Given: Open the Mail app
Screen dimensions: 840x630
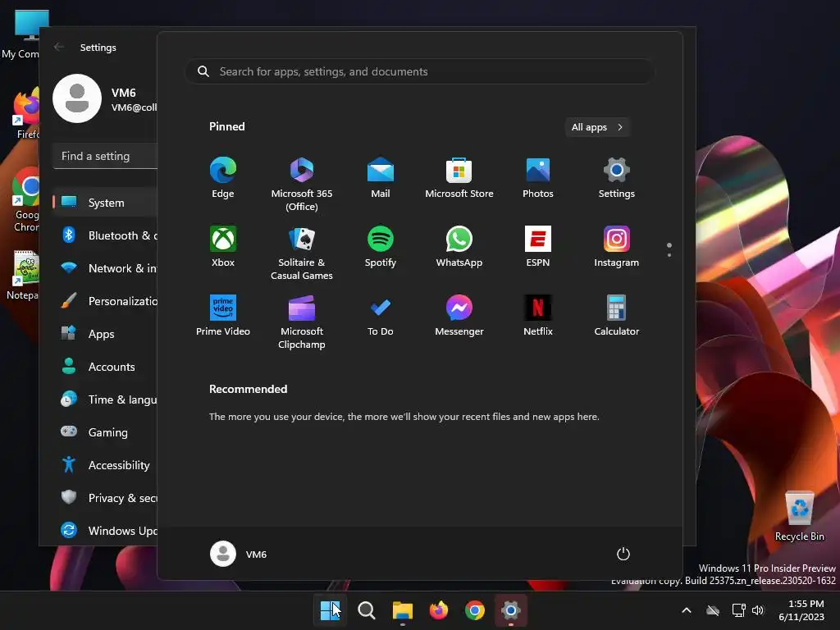Looking at the screenshot, I should pyautogui.click(x=381, y=177).
